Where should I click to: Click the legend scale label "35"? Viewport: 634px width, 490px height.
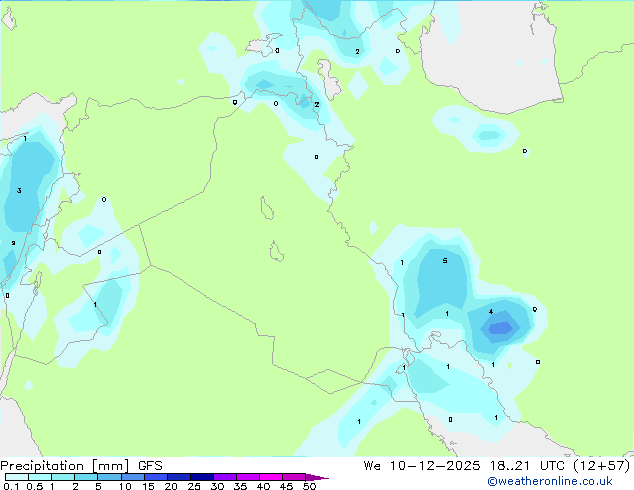point(240,486)
